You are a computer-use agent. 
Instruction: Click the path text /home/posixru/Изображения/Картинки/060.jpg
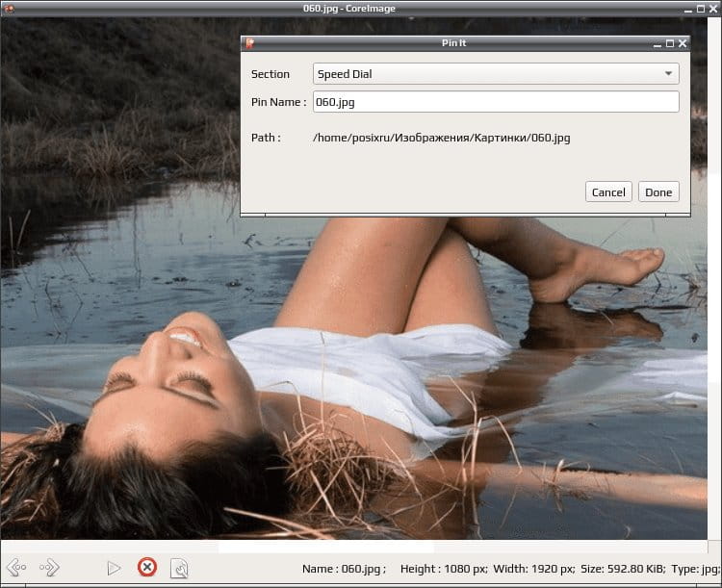coord(442,138)
